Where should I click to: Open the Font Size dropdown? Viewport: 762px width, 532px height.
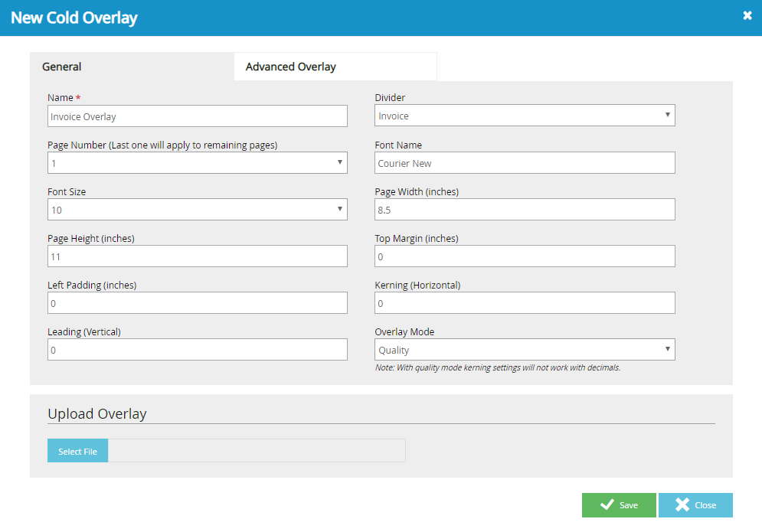pyautogui.click(x=197, y=210)
